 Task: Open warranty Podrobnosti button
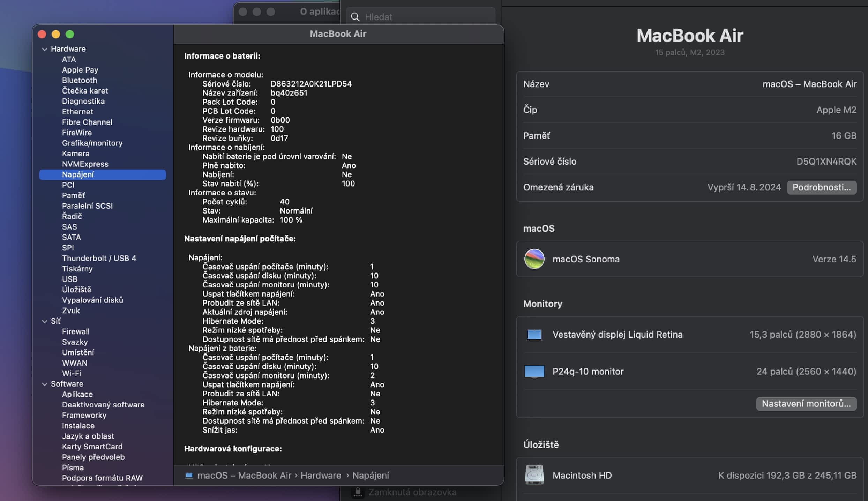(x=821, y=187)
